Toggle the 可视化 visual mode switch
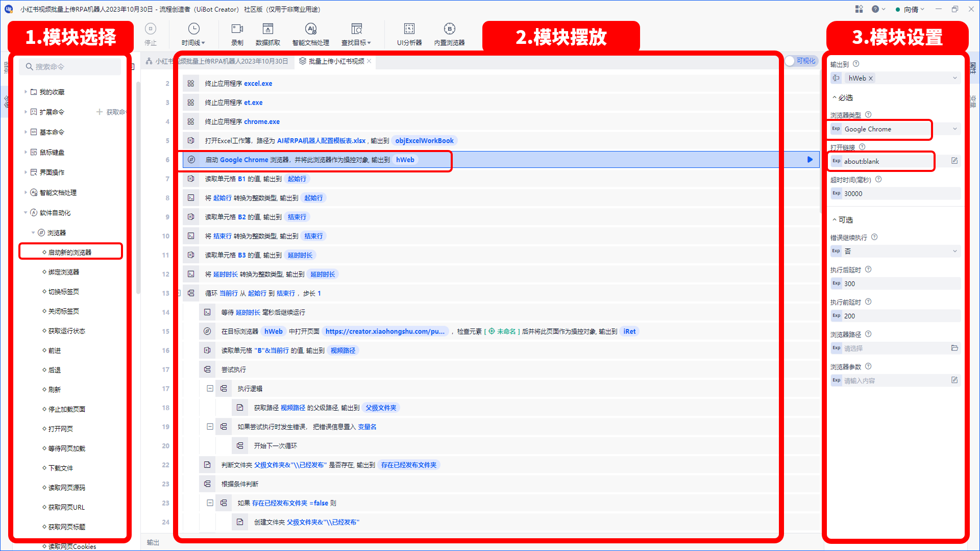Image resolution: width=980 pixels, height=551 pixels. point(801,61)
